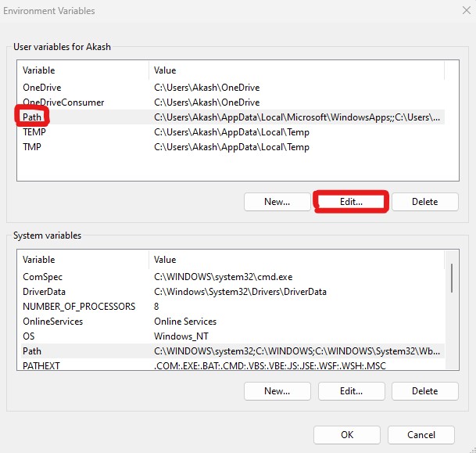Select Path in system variables list

(33, 351)
